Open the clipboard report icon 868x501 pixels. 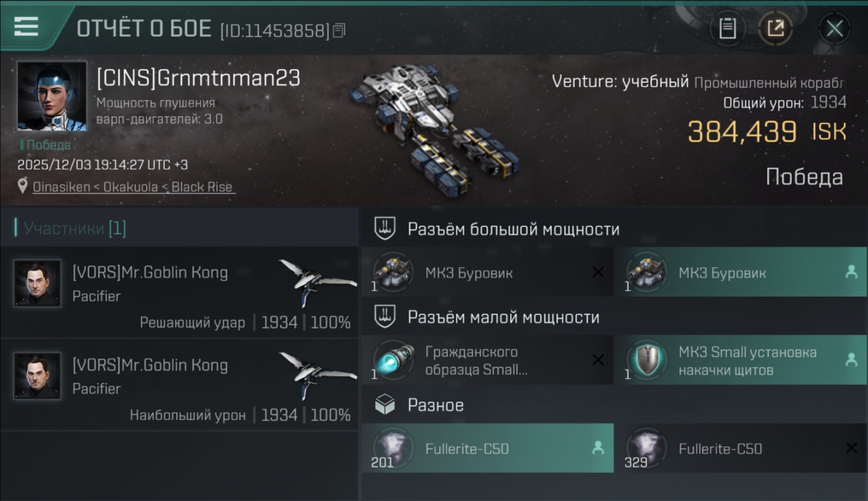click(x=727, y=28)
